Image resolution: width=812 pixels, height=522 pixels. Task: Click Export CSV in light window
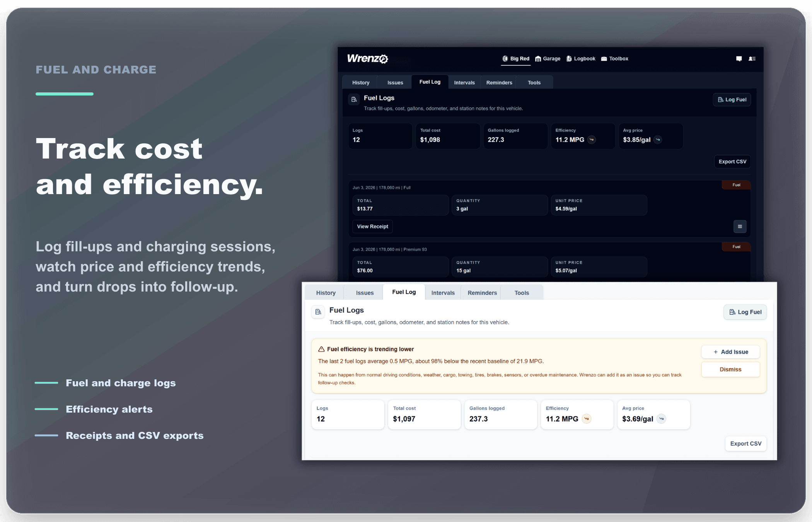point(745,444)
